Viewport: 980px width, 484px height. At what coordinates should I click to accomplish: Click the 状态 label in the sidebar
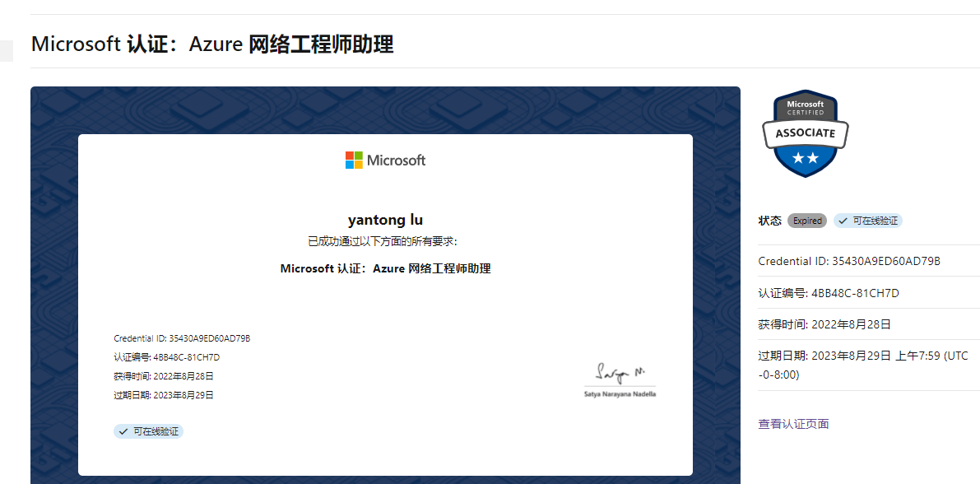click(x=769, y=221)
